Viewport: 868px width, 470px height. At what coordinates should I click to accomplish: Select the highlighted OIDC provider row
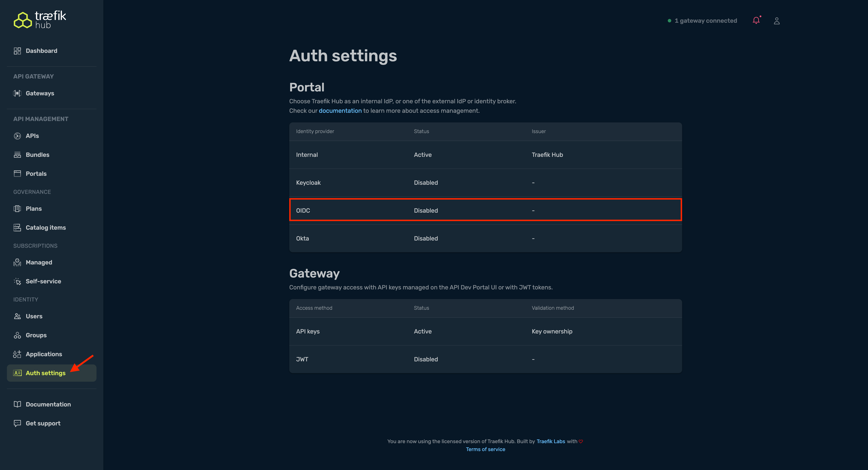[485, 210]
